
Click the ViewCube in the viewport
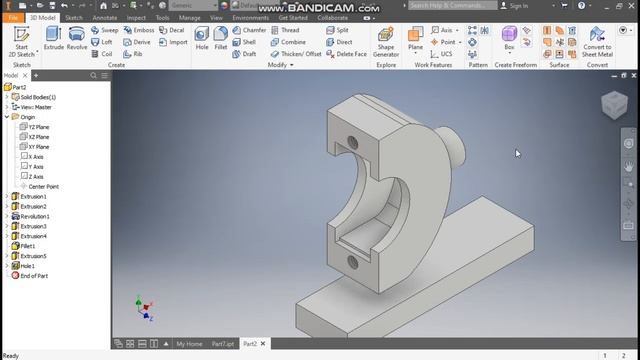[x=614, y=105]
